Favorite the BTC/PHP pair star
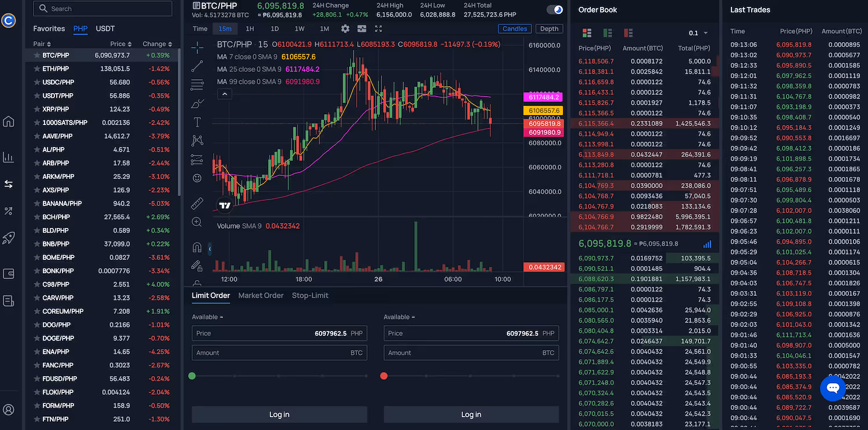Image resolution: width=868 pixels, height=430 pixels. click(x=36, y=56)
